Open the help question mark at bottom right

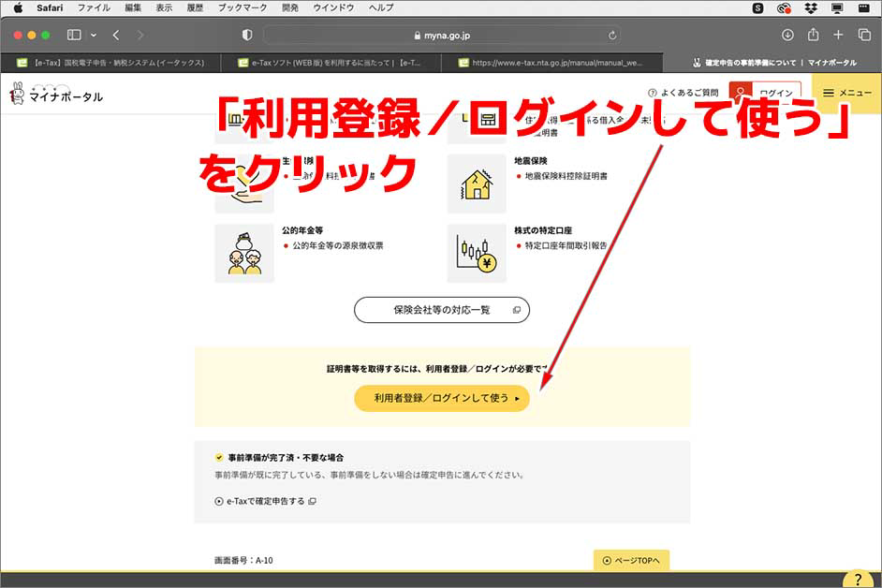(859, 578)
